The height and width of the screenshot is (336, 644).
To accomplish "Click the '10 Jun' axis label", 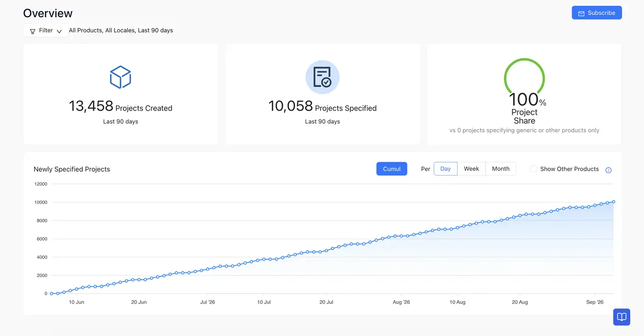I will point(77,302).
